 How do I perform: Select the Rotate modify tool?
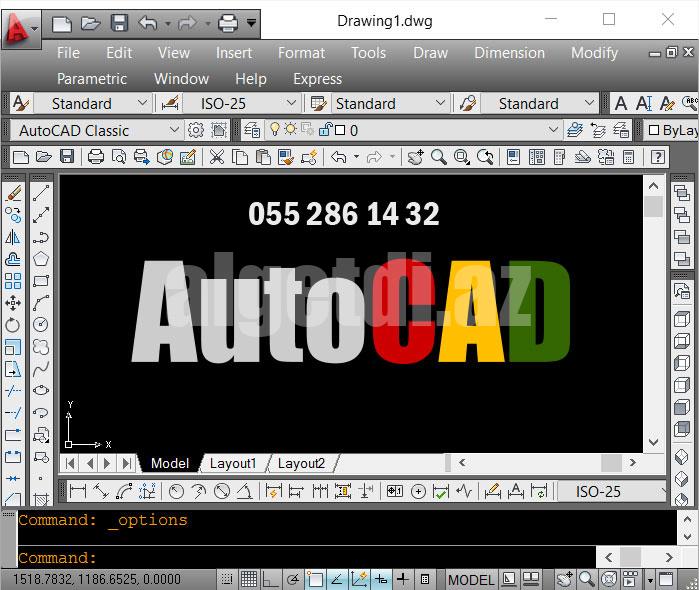13,325
